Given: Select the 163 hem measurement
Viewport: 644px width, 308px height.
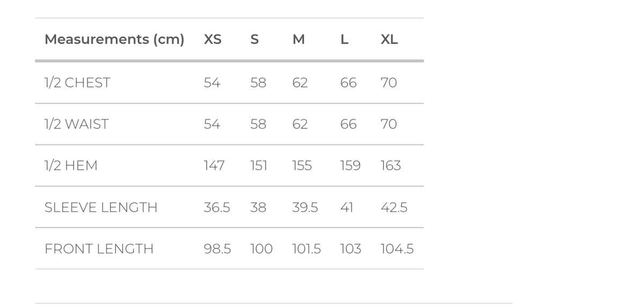Looking at the screenshot, I should click(x=391, y=165).
